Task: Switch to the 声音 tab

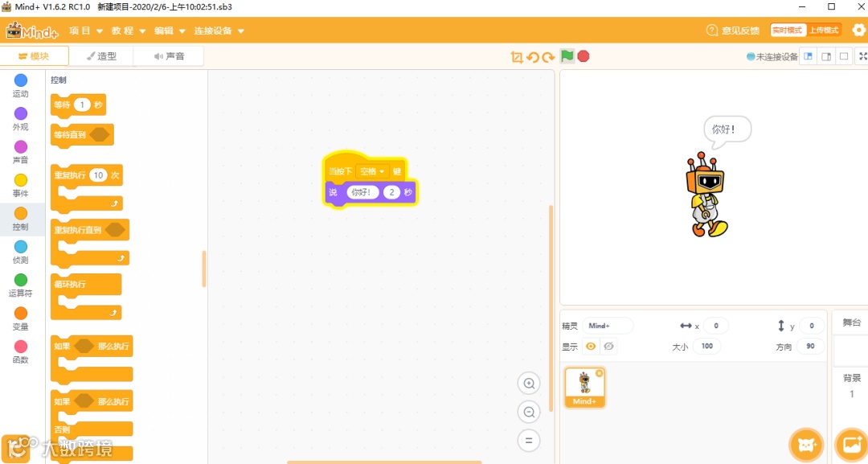Action: [169, 56]
